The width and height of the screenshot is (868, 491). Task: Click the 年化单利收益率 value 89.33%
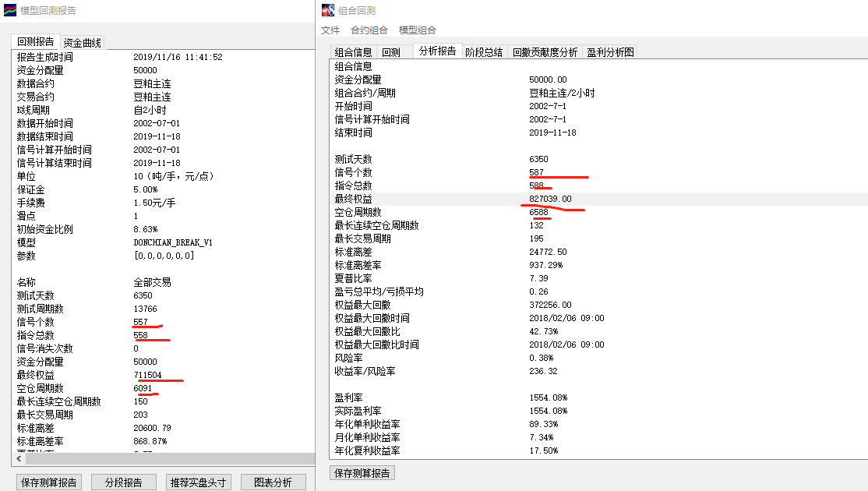pyautogui.click(x=544, y=425)
